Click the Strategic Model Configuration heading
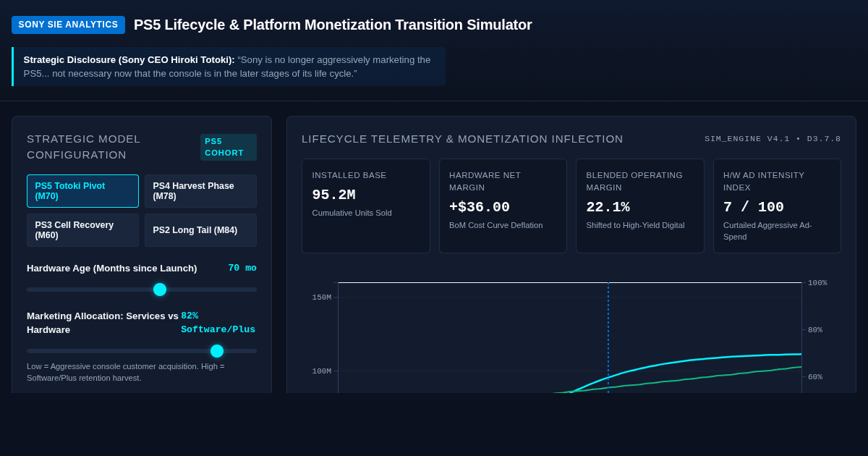The width and height of the screenshot is (868, 456). 84,147
